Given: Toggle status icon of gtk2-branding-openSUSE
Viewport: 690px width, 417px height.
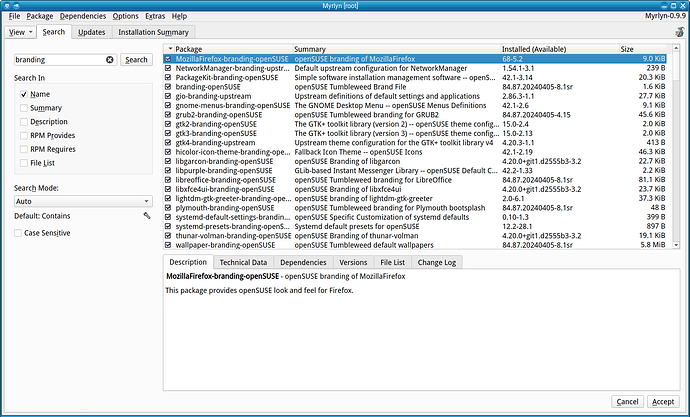Looking at the screenshot, I should pyautogui.click(x=168, y=124).
